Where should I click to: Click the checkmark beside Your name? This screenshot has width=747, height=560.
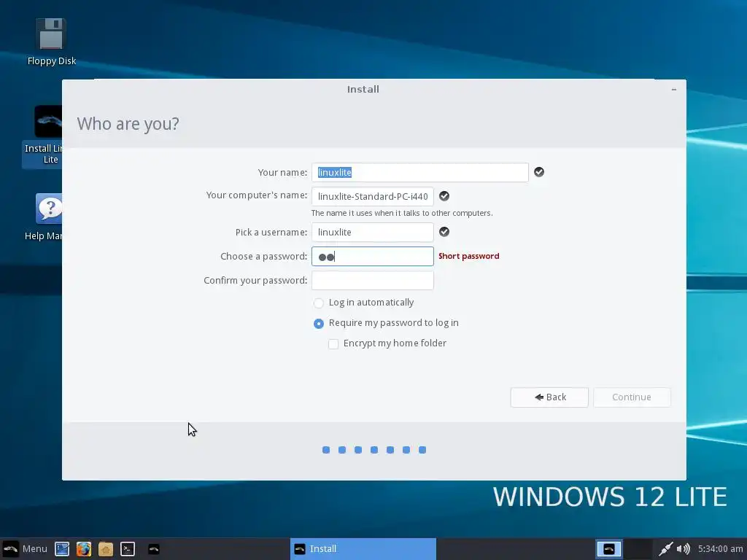click(x=539, y=172)
